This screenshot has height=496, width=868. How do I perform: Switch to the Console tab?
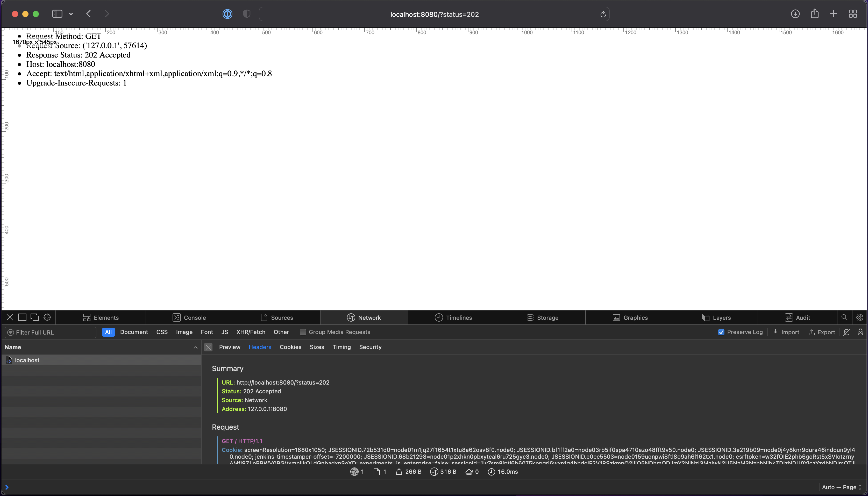(x=189, y=317)
